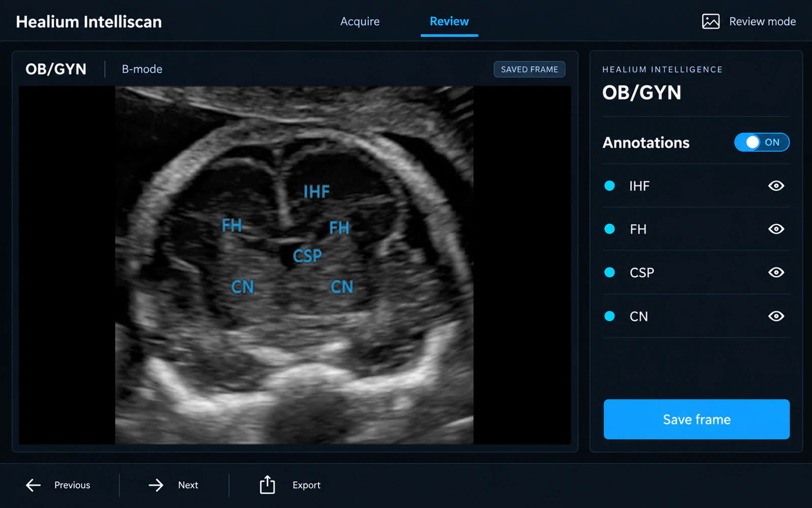Toggle the Annotations ON switch
The height and width of the screenshot is (508, 812).
tap(761, 142)
